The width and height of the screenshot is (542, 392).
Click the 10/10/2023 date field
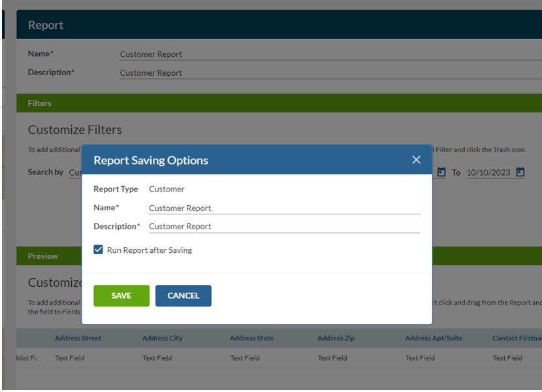(488, 172)
